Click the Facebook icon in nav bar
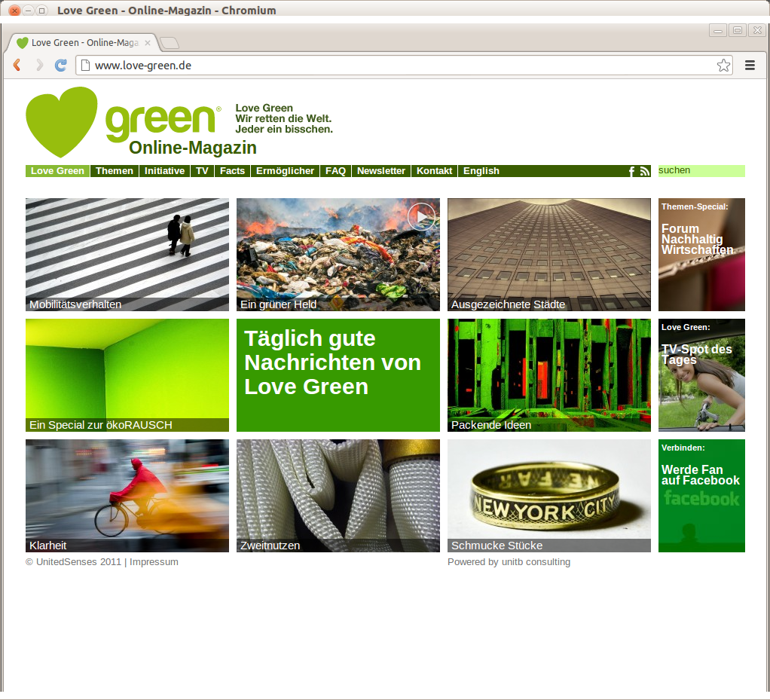 (631, 171)
